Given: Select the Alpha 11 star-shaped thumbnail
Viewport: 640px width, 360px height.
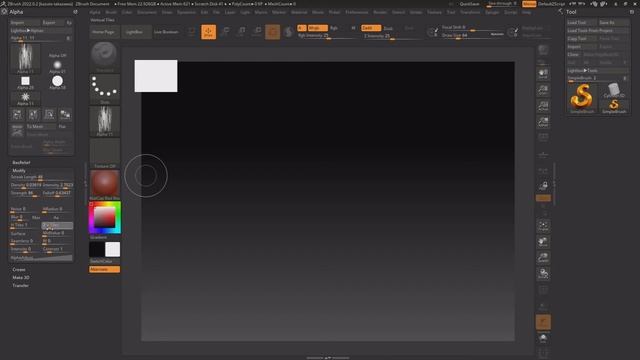Looking at the screenshot, I should (x=25, y=98).
